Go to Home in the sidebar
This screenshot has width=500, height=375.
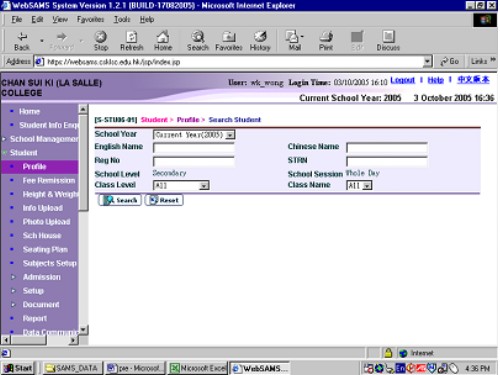(29, 111)
